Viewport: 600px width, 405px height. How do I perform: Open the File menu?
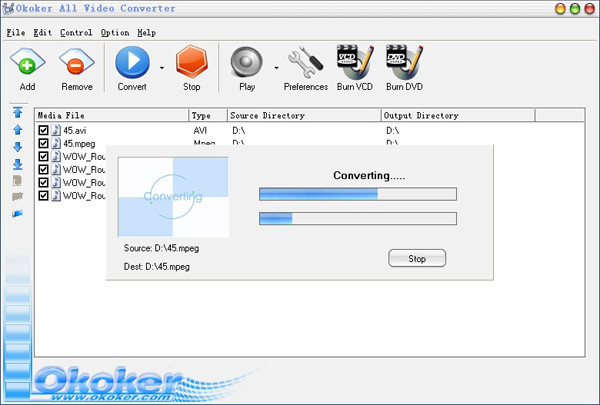[x=16, y=33]
